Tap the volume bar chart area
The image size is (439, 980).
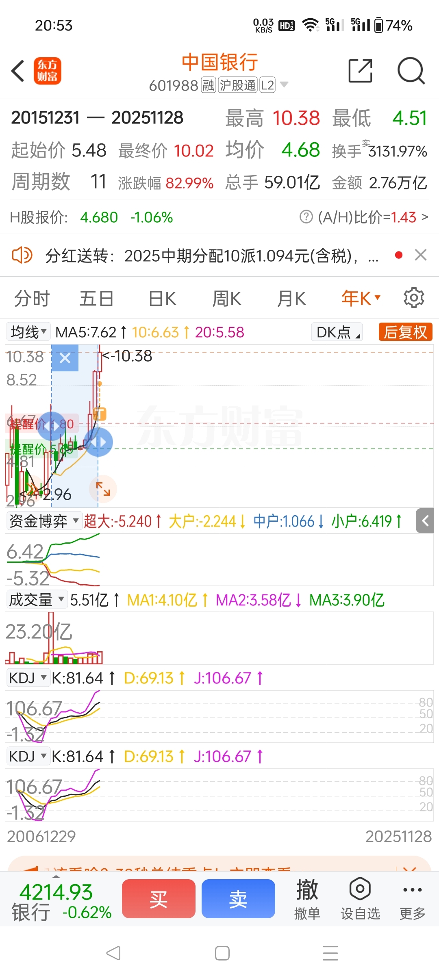pyautogui.click(x=219, y=638)
